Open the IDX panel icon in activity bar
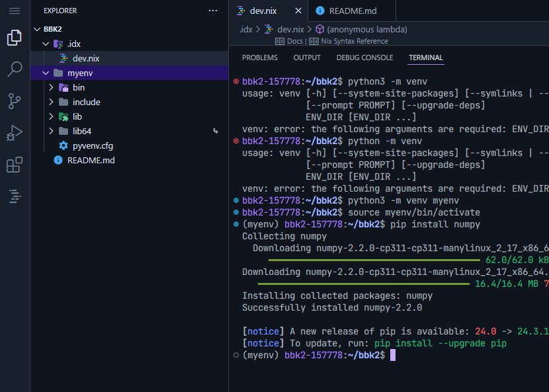The height and width of the screenshot is (392, 549). coord(15,196)
